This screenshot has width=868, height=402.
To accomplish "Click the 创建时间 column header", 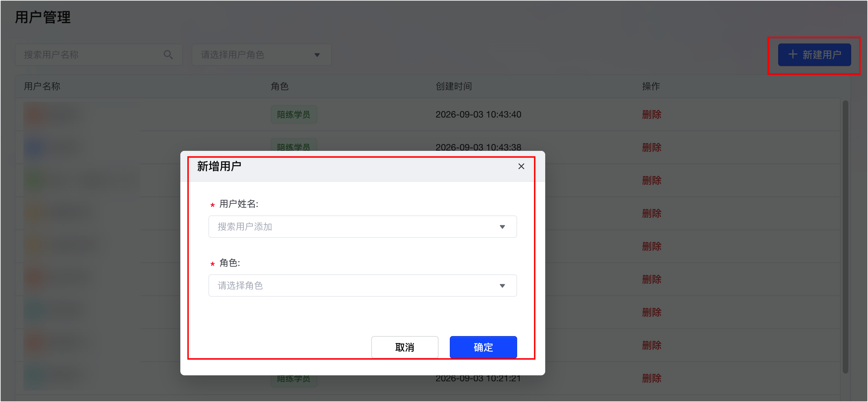I will click(x=454, y=86).
